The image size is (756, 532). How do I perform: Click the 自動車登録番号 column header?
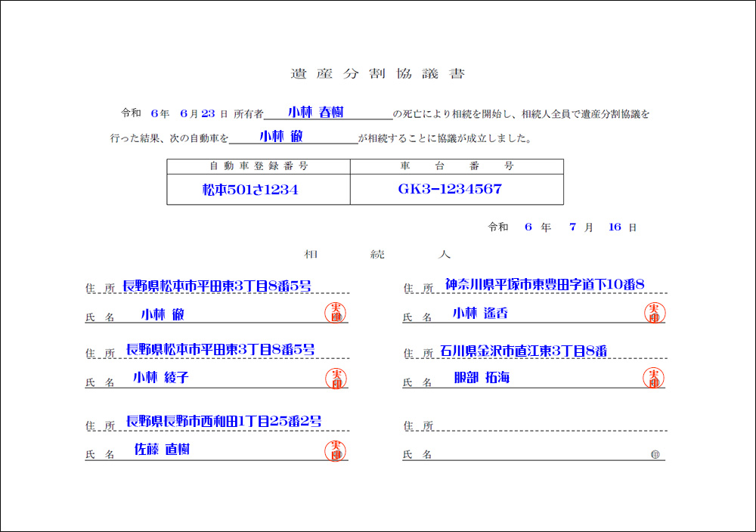coord(259,166)
